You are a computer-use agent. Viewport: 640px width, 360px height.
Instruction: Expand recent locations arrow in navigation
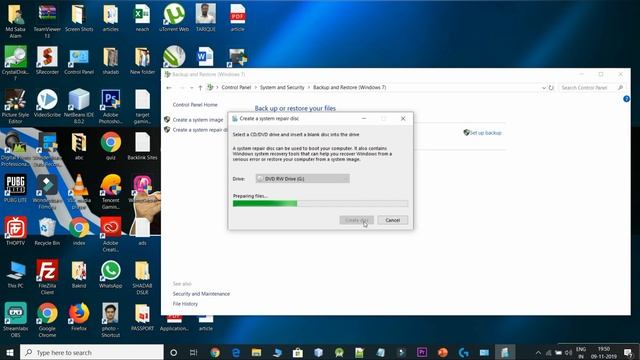point(191,87)
